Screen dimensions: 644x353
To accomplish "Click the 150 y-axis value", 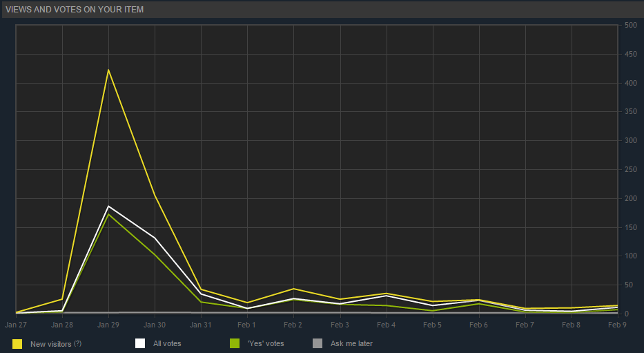I will [631, 227].
